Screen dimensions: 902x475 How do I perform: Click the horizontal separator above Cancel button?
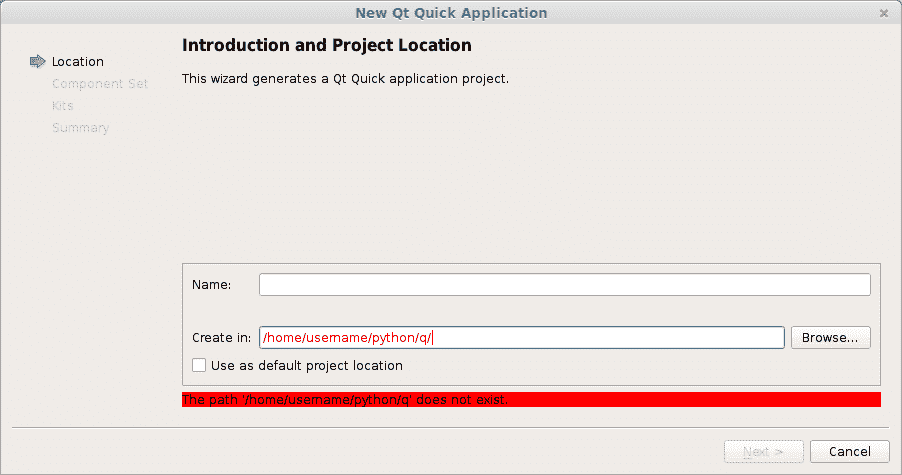point(450,428)
